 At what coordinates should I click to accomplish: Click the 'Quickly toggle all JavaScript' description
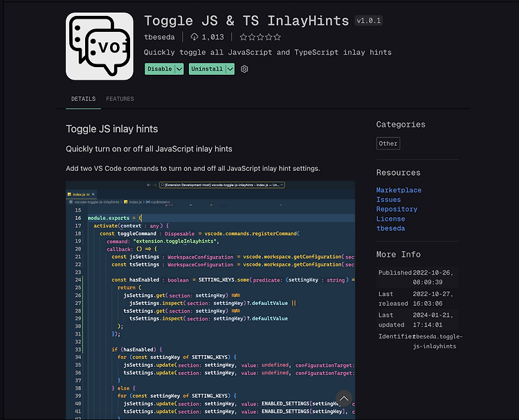(x=267, y=53)
